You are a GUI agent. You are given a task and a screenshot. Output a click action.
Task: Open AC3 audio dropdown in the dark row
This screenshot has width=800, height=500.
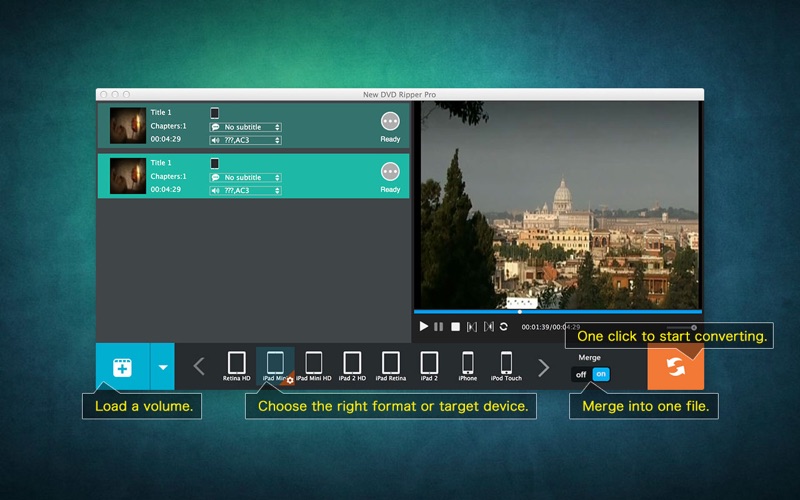(x=245, y=140)
